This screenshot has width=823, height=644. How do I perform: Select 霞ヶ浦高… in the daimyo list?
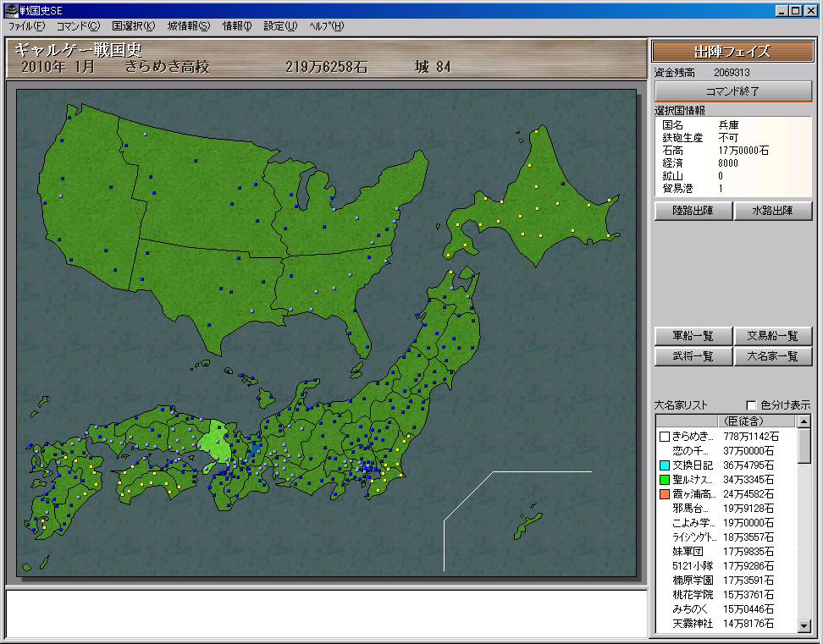pos(726,494)
